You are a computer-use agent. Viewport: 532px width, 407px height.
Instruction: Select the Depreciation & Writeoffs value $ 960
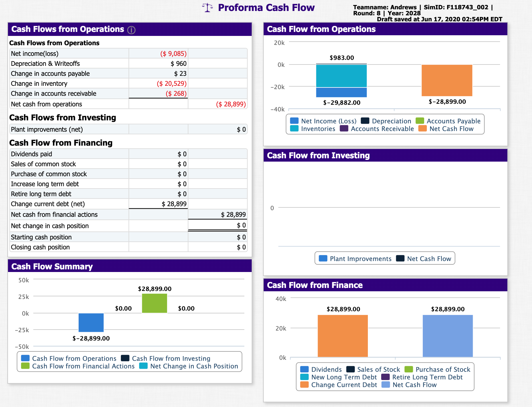coord(178,64)
